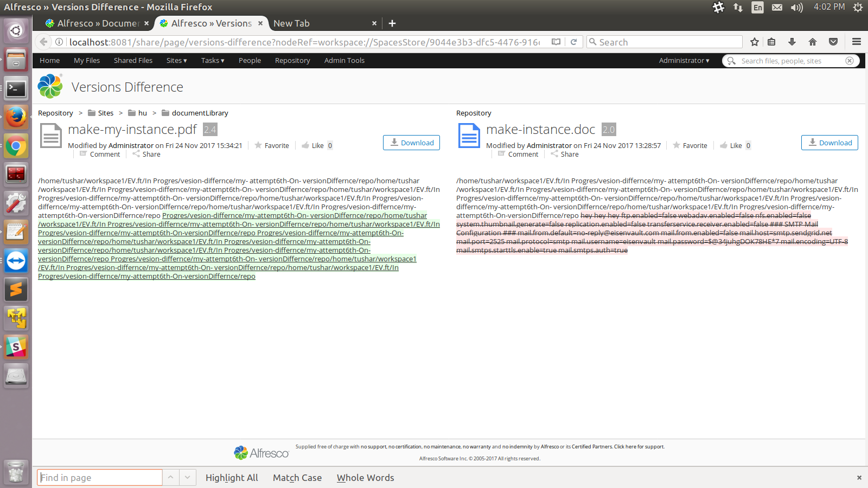Go to Firefox home page
The image size is (868, 488).
(x=813, y=42)
